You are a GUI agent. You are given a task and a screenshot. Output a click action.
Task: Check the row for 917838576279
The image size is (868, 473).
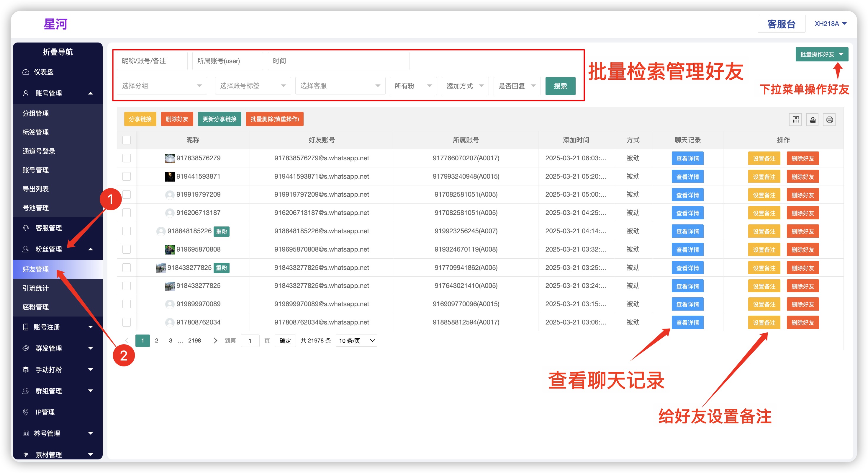coord(126,158)
